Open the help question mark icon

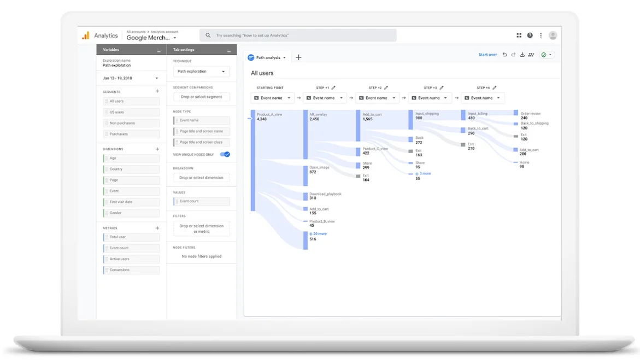click(530, 36)
